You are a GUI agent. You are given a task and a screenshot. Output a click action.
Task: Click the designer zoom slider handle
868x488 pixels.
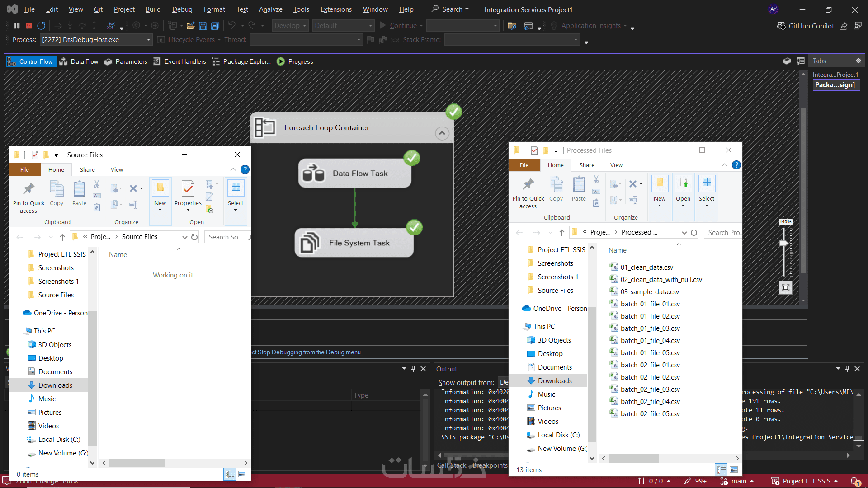783,243
